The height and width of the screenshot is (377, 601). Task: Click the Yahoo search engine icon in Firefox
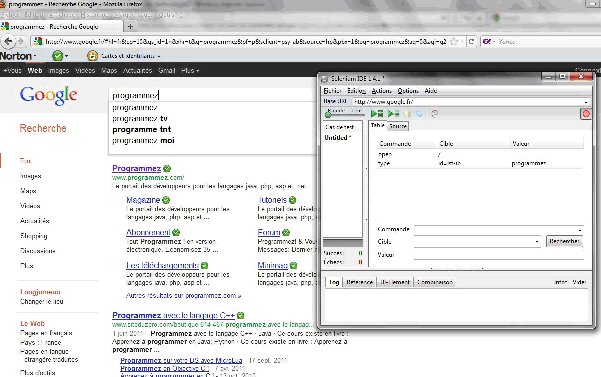(x=487, y=41)
